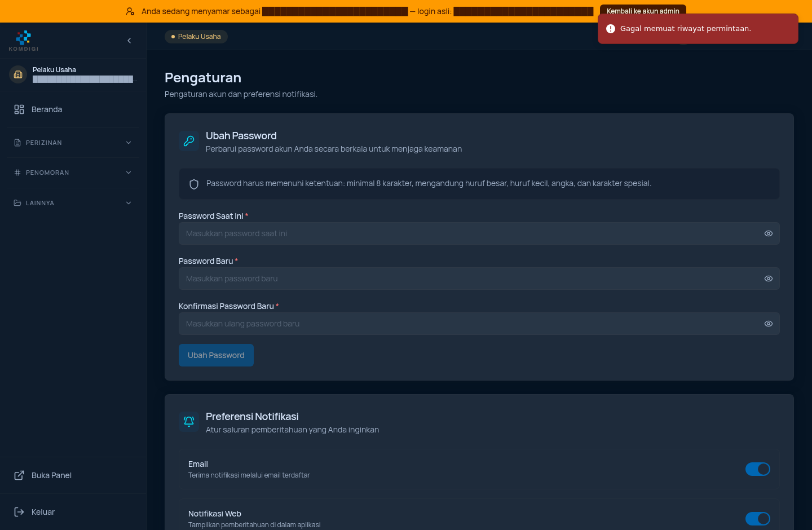
Task: Click the Beranda dashboard grid icon
Action: [19, 109]
